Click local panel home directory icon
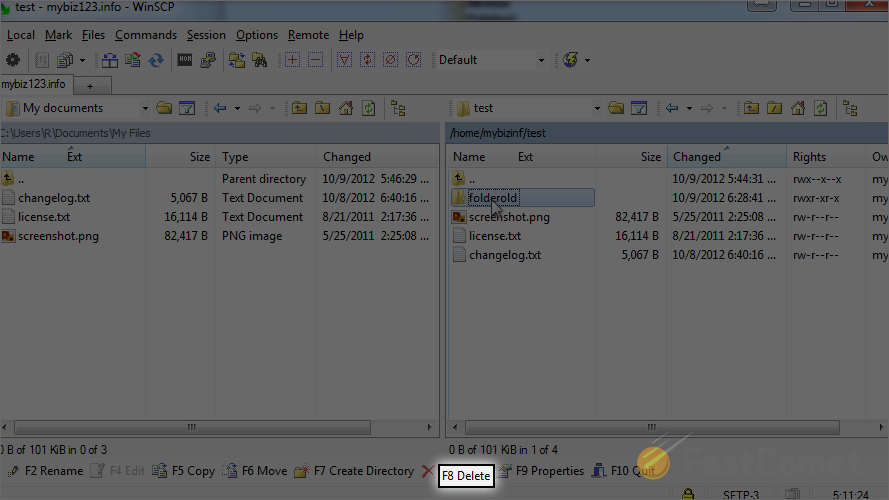The image size is (889, 500). point(346,108)
